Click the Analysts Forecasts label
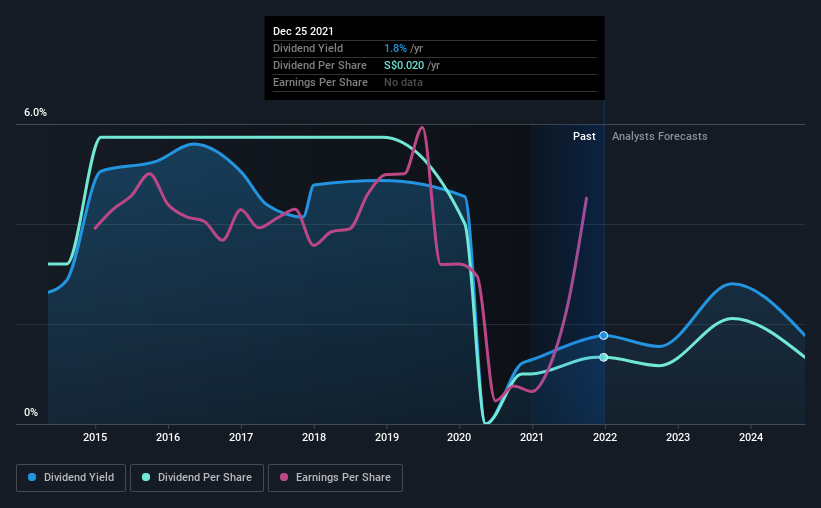The height and width of the screenshot is (508, 821). (x=660, y=136)
